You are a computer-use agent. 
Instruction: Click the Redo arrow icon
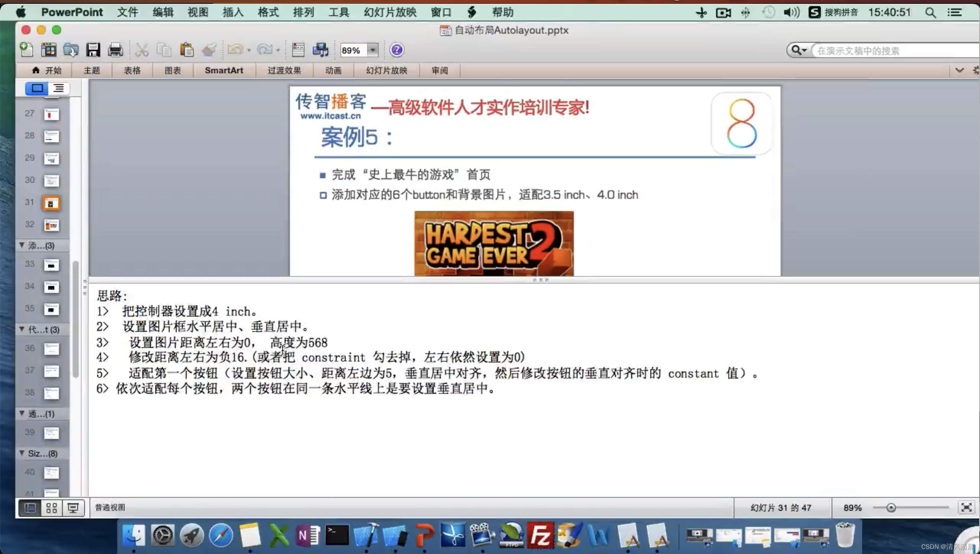[265, 50]
